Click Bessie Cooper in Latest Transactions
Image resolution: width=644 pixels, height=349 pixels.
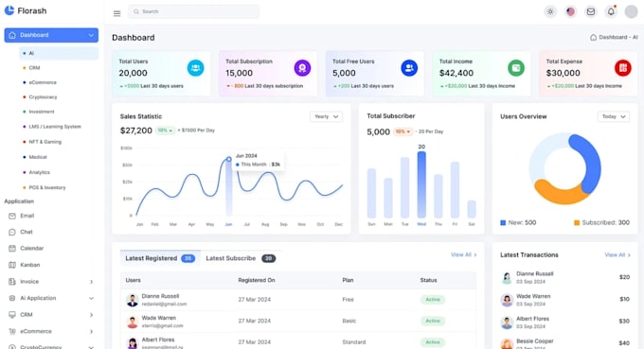(535, 341)
